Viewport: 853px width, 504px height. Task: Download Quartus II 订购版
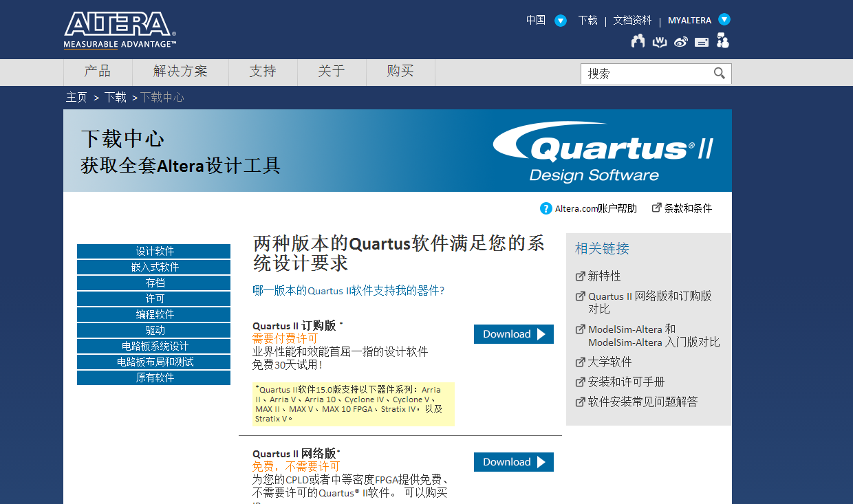click(x=514, y=334)
